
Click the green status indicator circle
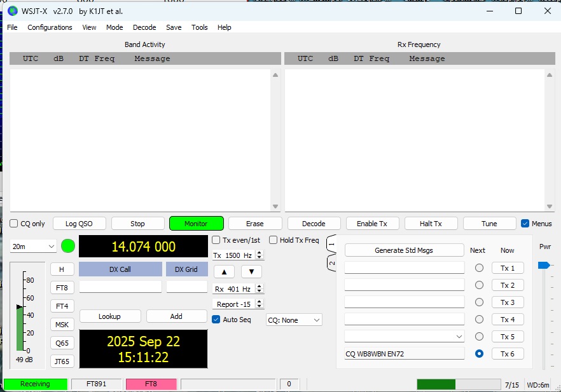click(x=68, y=246)
